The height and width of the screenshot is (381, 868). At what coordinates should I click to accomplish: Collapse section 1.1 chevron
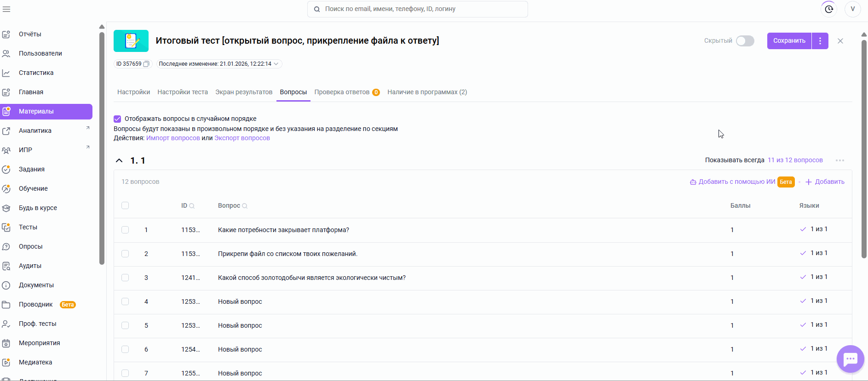click(119, 160)
